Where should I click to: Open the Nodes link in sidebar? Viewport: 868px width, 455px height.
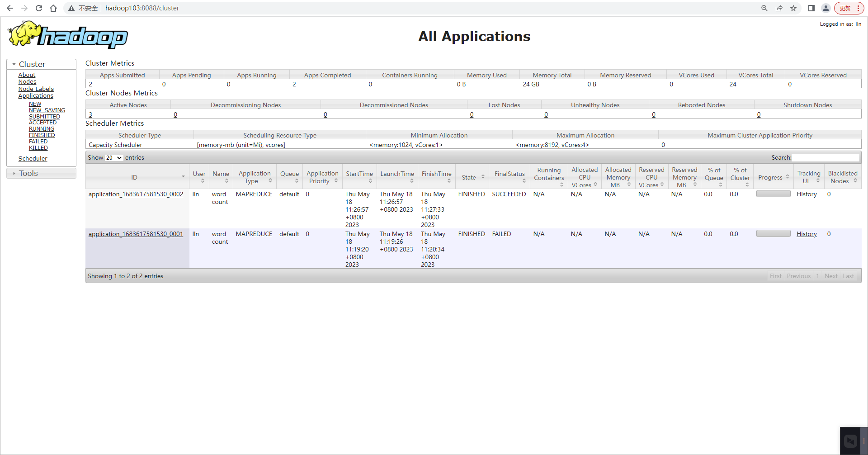27,82
